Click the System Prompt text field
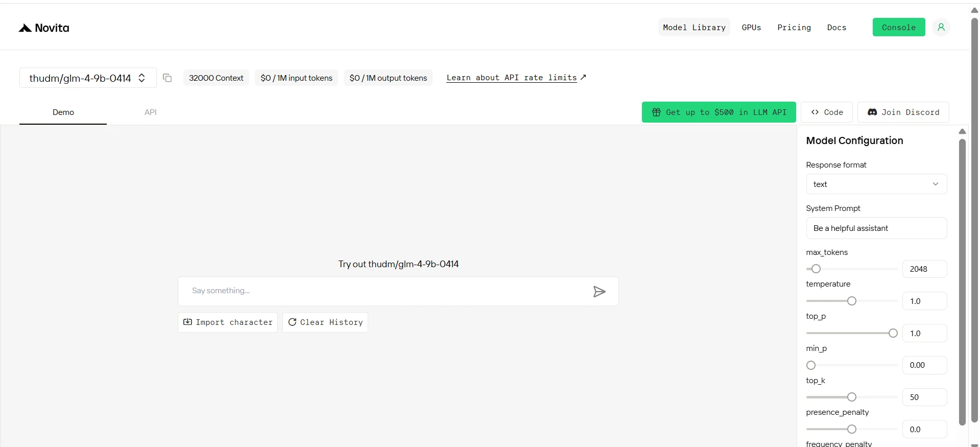The width and height of the screenshot is (980, 447). click(876, 228)
